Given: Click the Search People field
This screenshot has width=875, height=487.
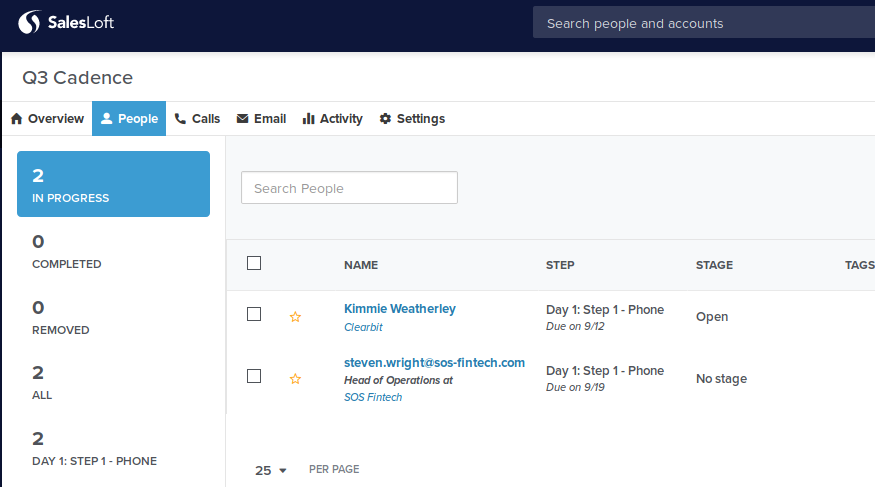Looking at the screenshot, I should pos(349,188).
